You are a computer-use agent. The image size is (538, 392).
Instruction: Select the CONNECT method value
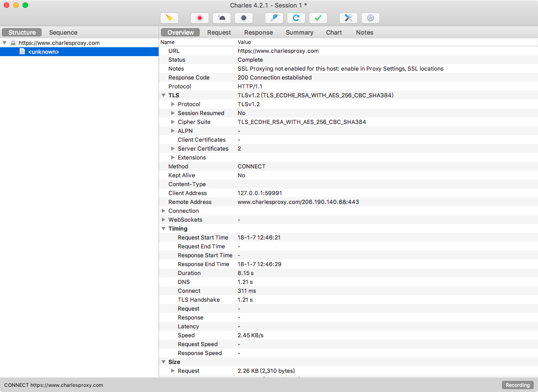[x=251, y=167]
